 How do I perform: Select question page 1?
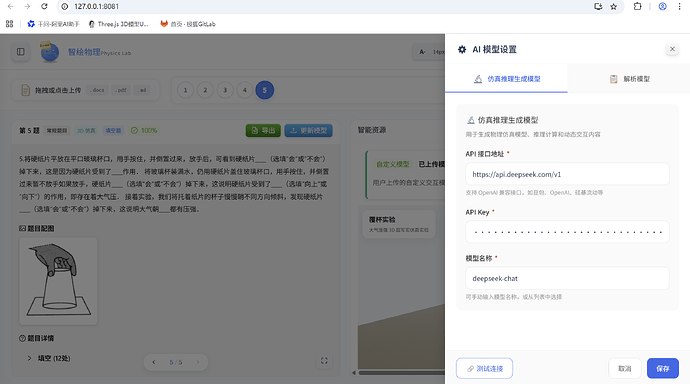point(185,90)
